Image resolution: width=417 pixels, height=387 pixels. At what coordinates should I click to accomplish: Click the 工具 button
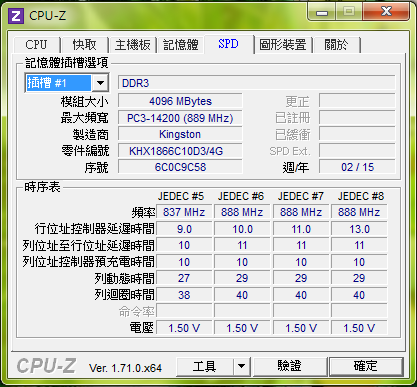tap(205, 366)
